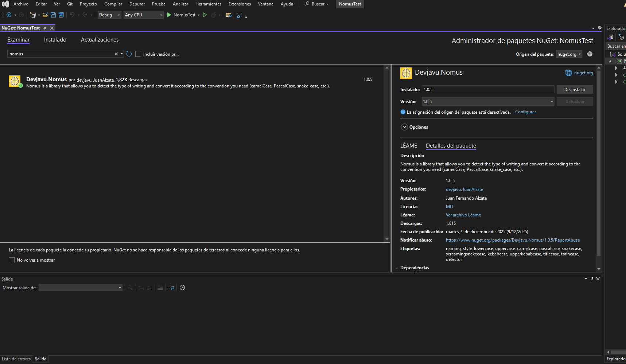
Task: Click the Desinstalar button
Action: [575, 90]
